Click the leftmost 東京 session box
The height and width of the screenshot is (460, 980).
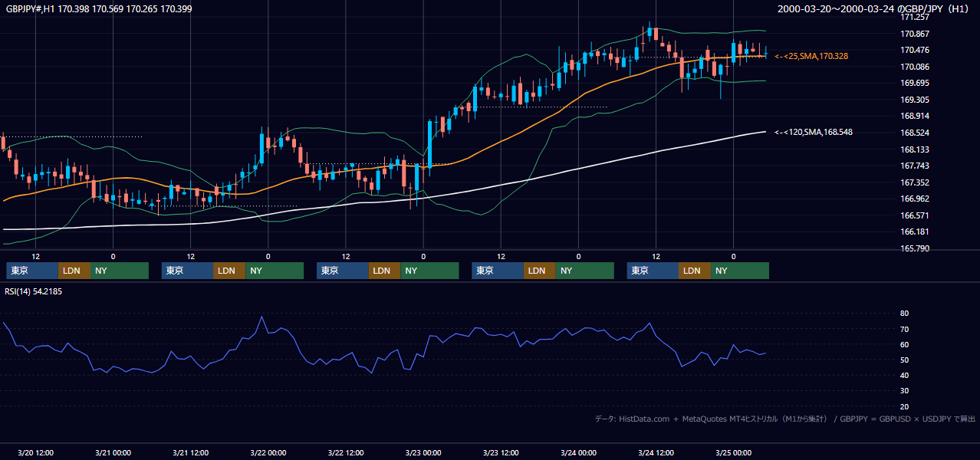[x=32, y=271]
